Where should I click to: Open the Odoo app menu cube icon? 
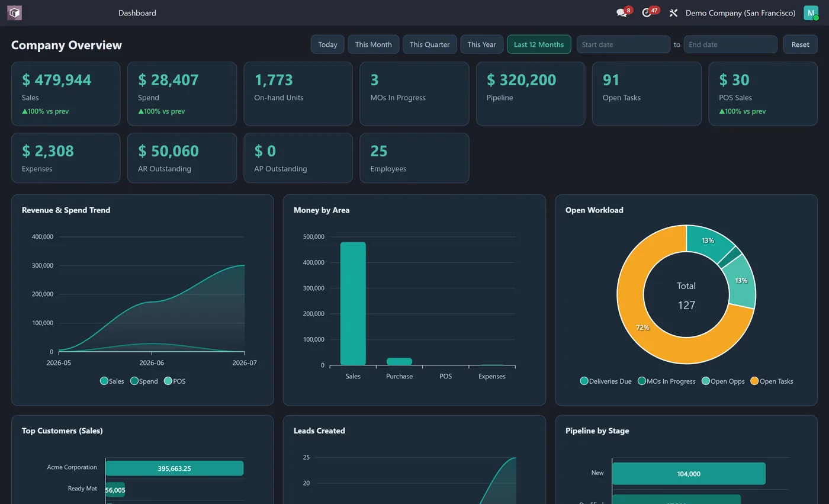coord(14,12)
